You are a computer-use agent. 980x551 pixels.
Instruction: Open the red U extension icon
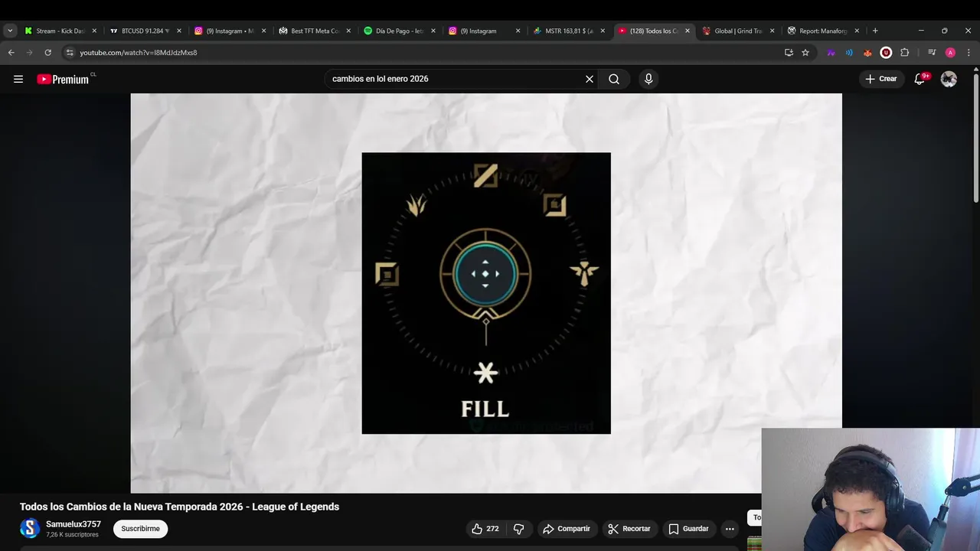886,53
